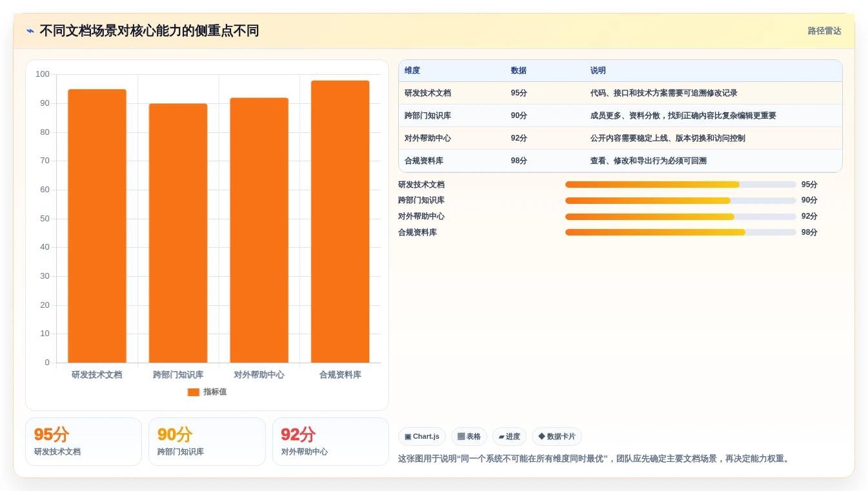The image size is (868, 491).
Task: Click the 对外帮助中心 bar in the chart
Action: pos(259,230)
